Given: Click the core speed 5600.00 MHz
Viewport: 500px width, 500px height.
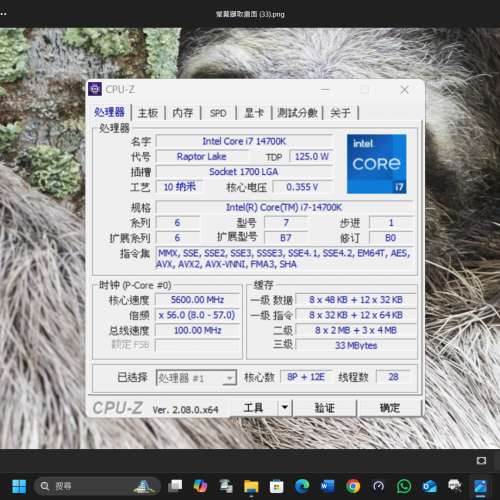Looking at the screenshot, I should (197, 300).
